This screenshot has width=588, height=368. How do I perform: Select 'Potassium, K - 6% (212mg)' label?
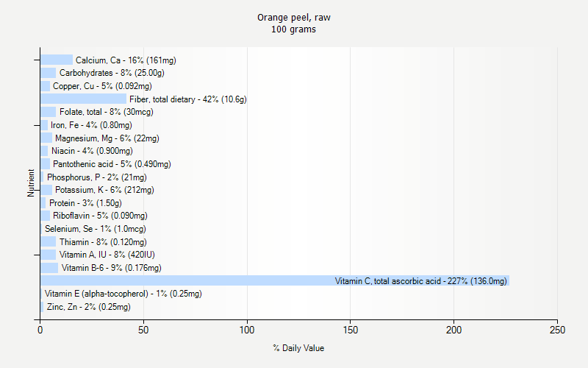104,190
